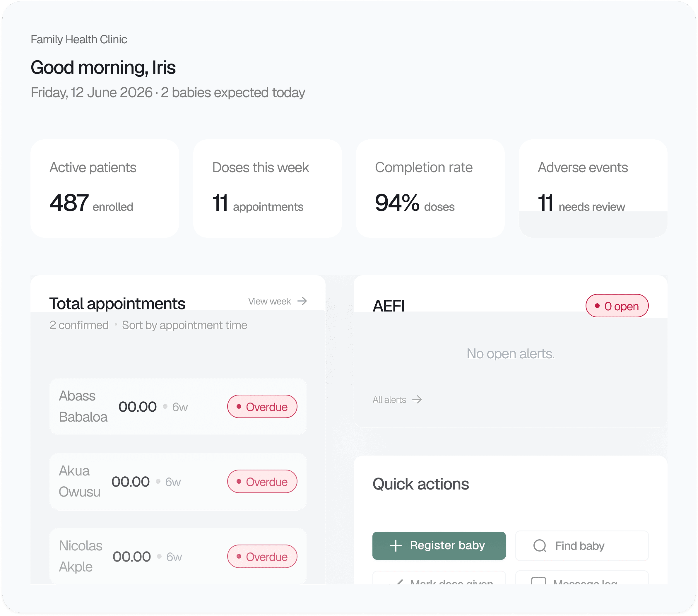
Task: Click the 11 needs review value
Action: point(581,203)
